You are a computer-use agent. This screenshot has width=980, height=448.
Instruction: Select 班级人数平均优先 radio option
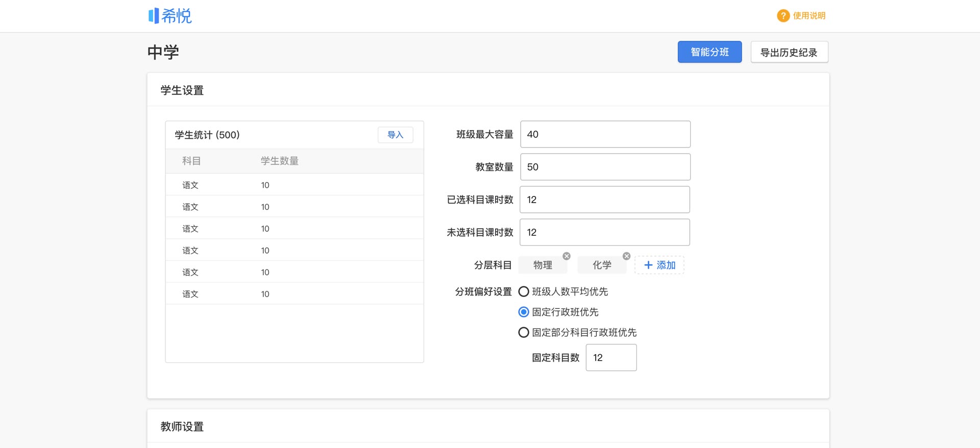(x=524, y=292)
